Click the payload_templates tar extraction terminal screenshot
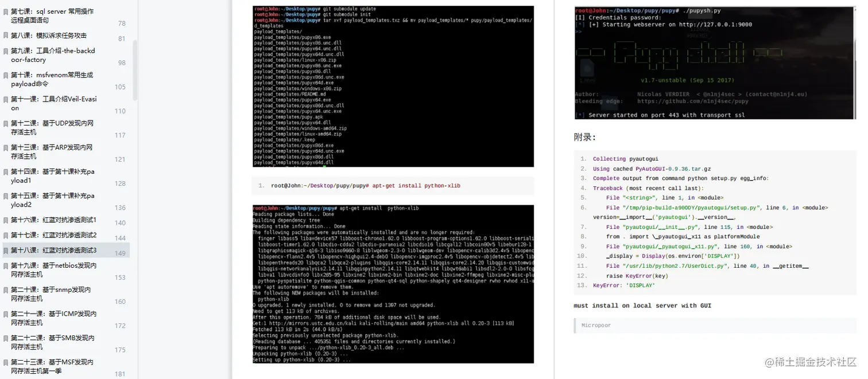The width and height of the screenshot is (868, 379). point(393,87)
